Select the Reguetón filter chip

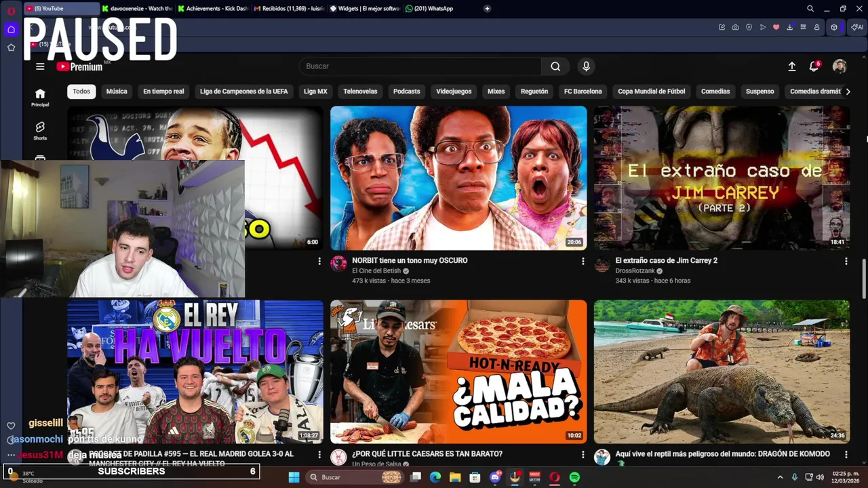[x=534, y=91]
